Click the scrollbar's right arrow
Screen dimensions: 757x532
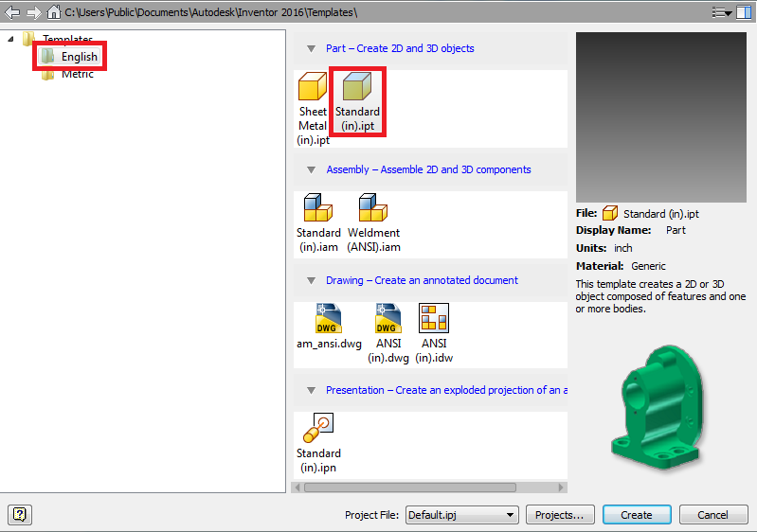[561, 488]
